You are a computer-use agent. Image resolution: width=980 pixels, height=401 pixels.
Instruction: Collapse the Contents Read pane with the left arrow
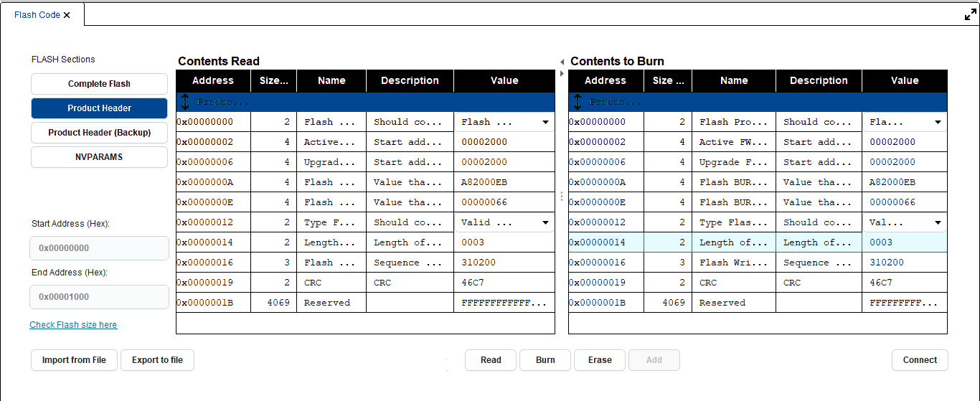point(562,62)
